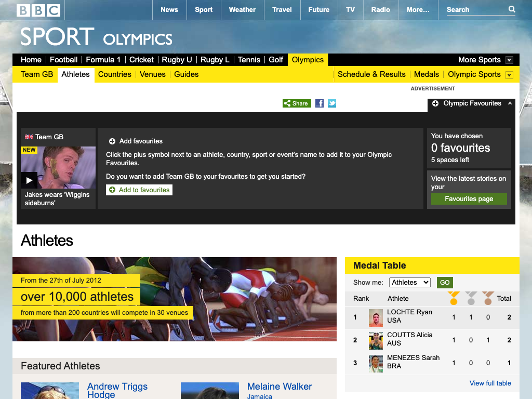Go to Formula 1 section
Screen dimensions: 532x399
tap(103, 60)
